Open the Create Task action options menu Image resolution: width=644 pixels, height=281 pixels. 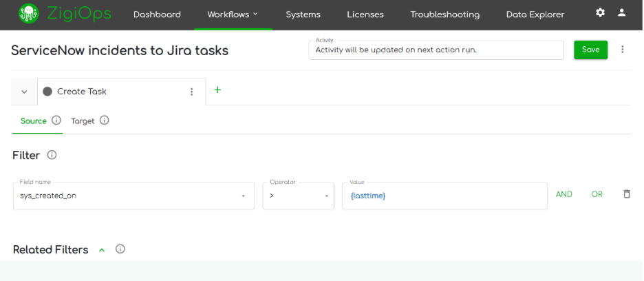click(x=191, y=92)
